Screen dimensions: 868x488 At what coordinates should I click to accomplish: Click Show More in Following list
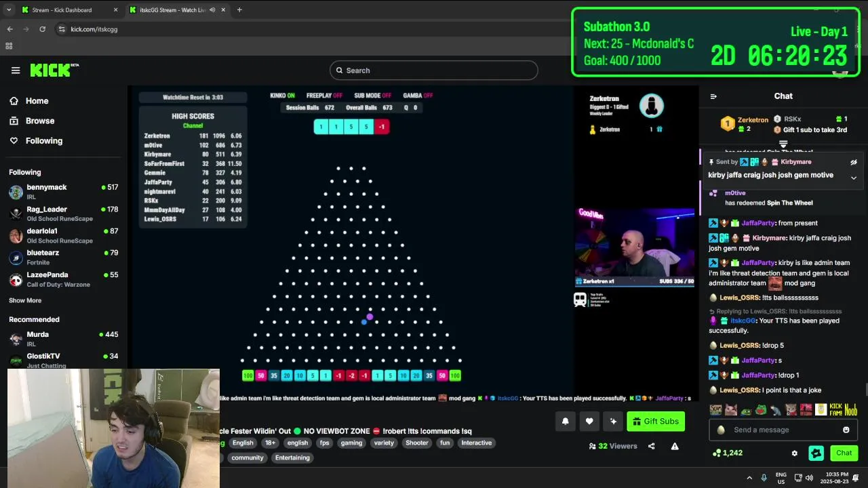pos(25,300)
